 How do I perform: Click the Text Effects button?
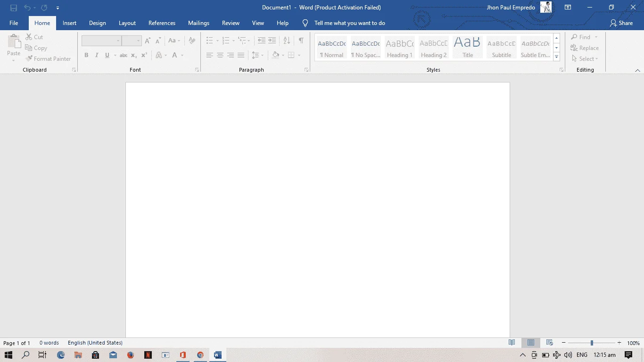coord(159,55)
